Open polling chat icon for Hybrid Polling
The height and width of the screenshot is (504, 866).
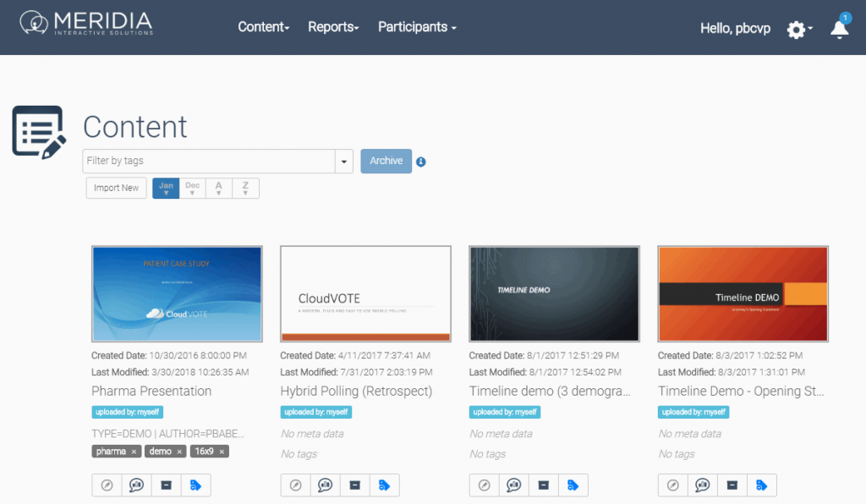[326, 485]
